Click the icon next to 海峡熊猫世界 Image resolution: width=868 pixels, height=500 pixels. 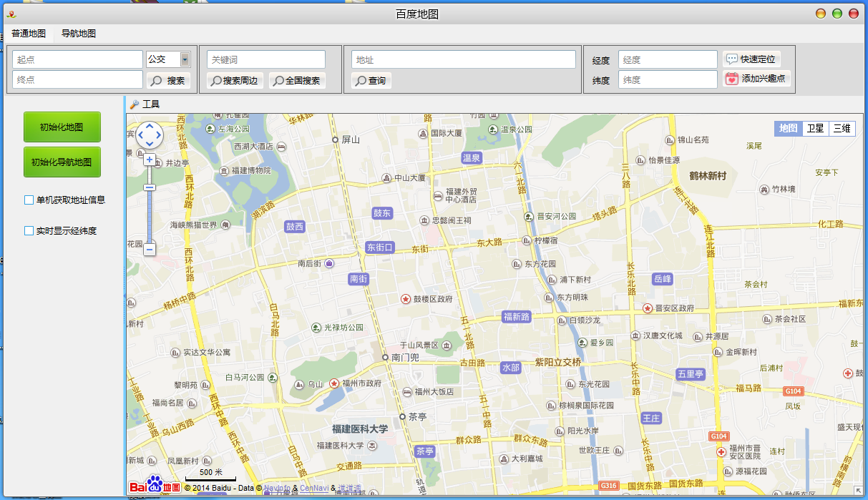pyautogui.click(x=226, y=225)
